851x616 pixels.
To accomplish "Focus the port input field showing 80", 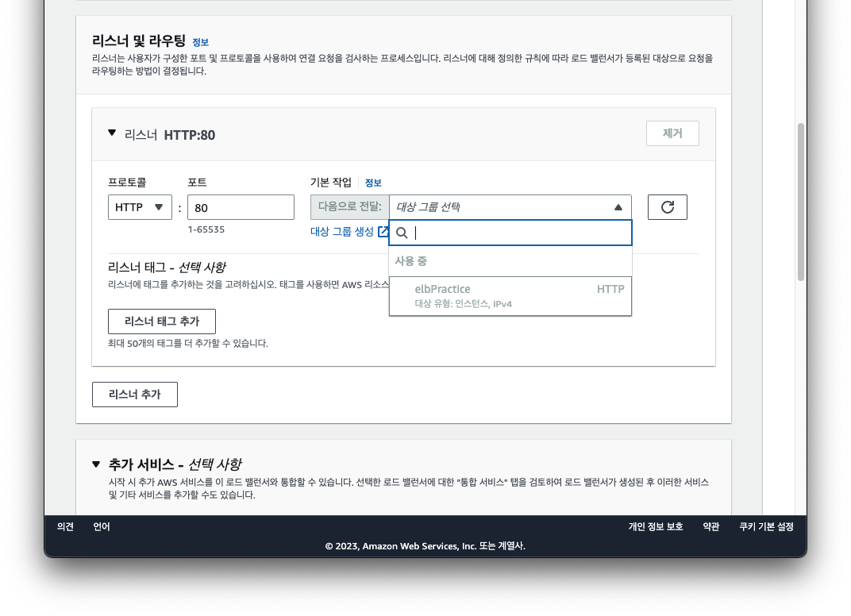I will tap(241, 207).
